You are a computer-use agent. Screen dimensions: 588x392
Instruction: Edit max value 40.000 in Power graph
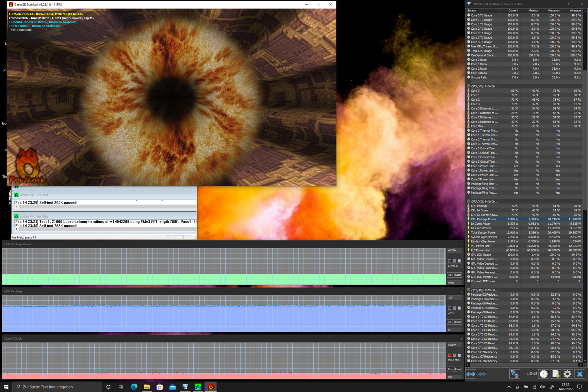pyautogui.click(x=454, y=251)
